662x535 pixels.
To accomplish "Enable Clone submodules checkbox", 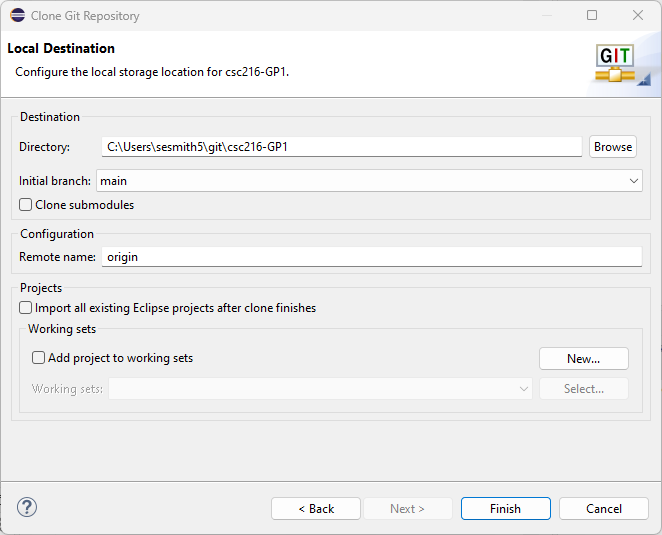I will (x=25, y=205).
